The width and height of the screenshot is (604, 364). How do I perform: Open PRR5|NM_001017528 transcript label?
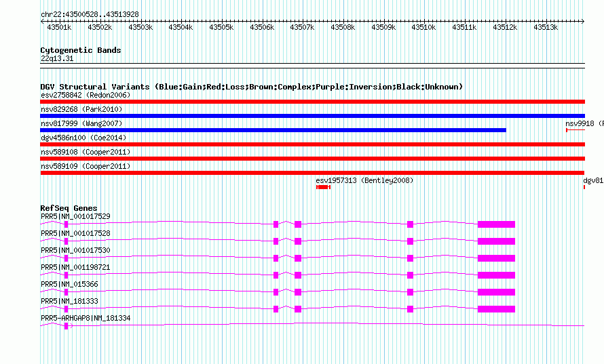point(75,234)
